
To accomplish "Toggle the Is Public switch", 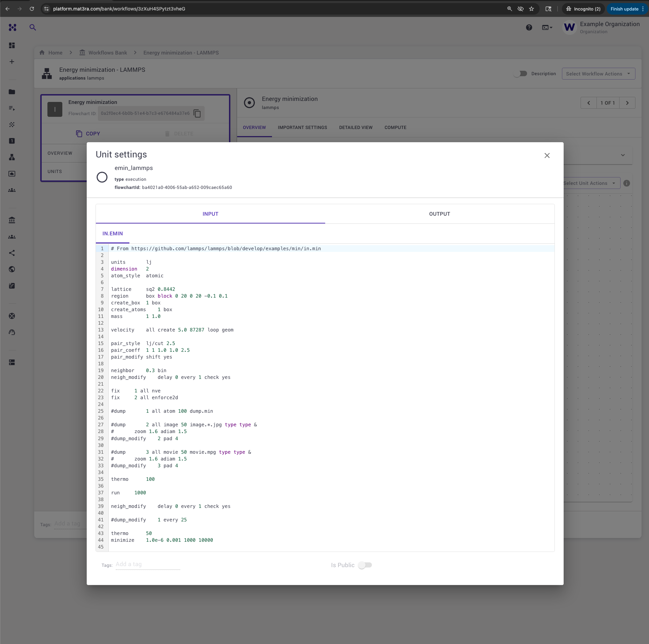I will [x=365, y=565].
